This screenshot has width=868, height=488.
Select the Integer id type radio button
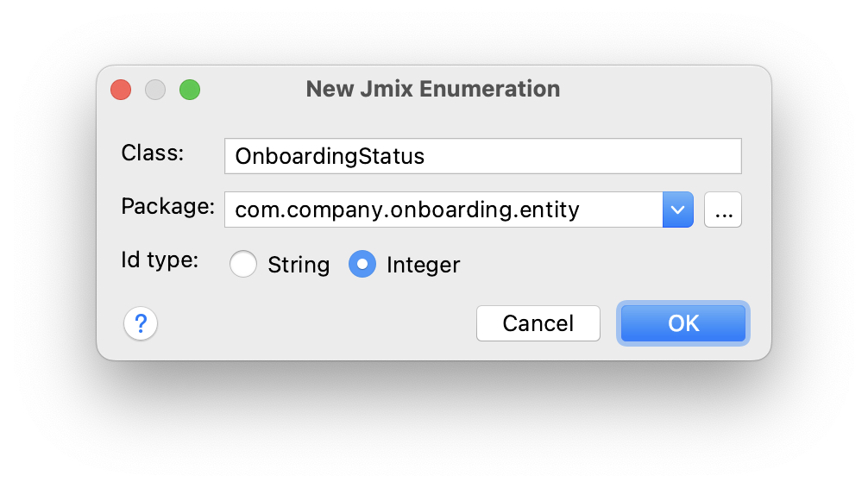(362, 265)
